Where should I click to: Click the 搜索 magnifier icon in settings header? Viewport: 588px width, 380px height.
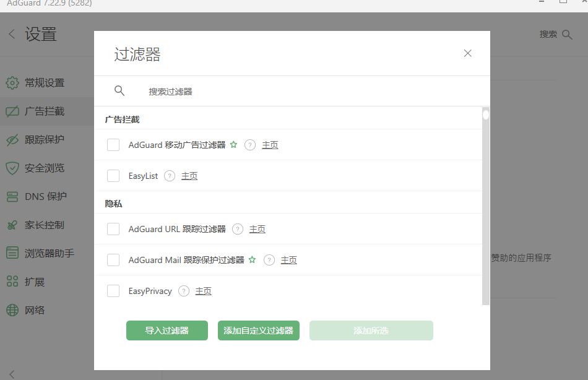567,35
